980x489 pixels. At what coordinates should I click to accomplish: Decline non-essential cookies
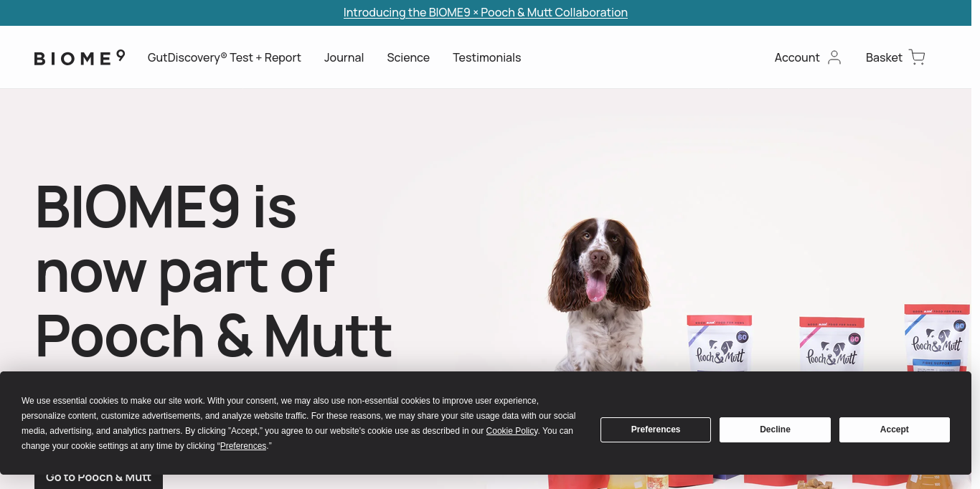tap(775, 429)
